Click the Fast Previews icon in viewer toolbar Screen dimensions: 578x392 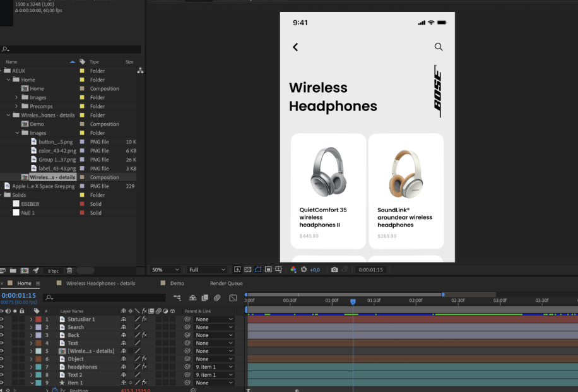tap(237, 270)
